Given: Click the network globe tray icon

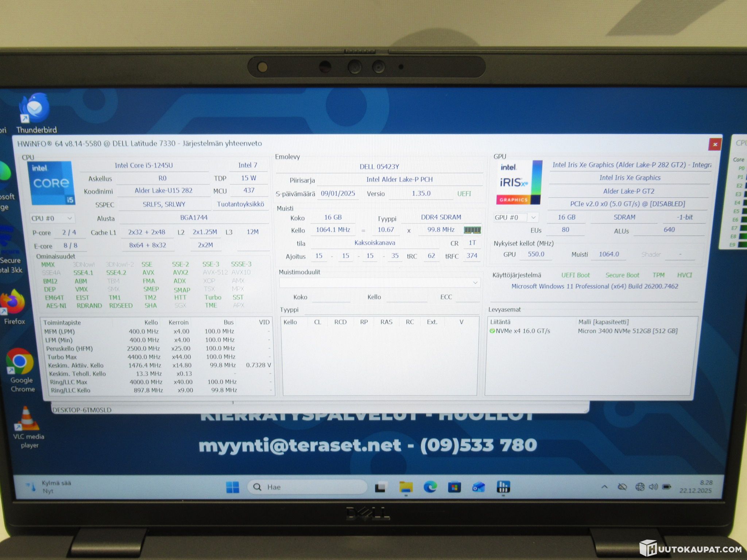Looking at the screenshot, I should (x=640, y=487).
